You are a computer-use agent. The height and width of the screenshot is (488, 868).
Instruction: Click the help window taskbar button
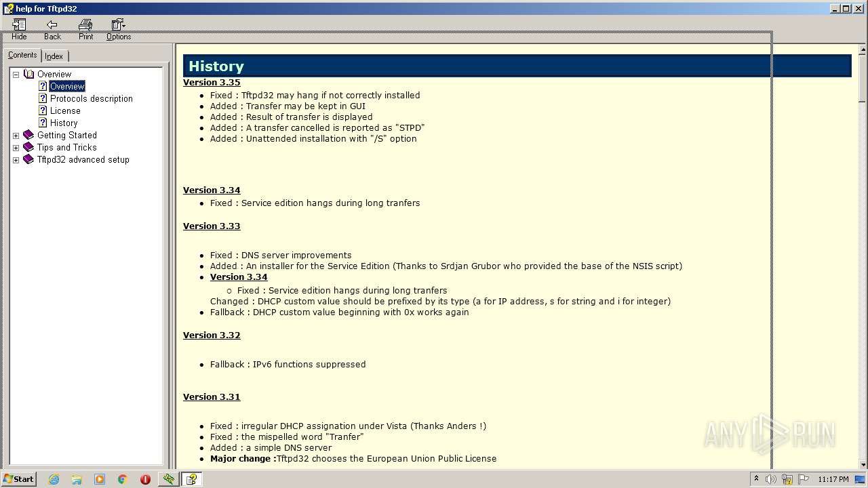pos(192,479)
